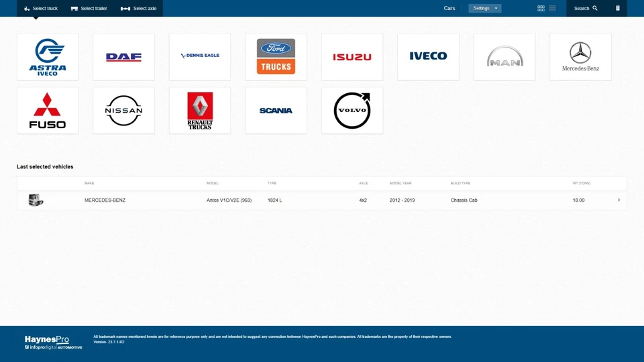This screenshot has height=362, width=644.
Task: Open the Search field
Action: click(586, 8)
